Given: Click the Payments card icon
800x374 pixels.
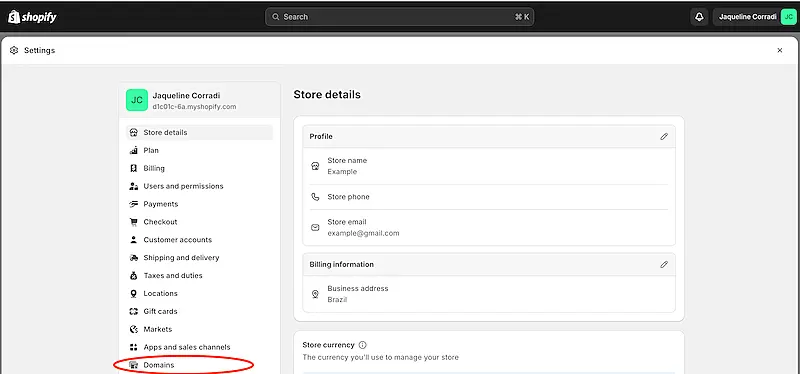Looking at the screenshot, I should click(134, 204).
